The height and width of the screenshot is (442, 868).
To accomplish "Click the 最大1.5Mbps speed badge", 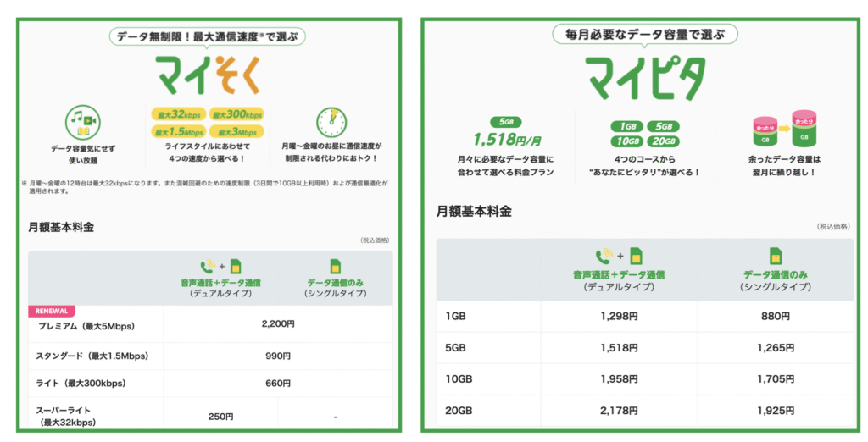I will (179, 131).
